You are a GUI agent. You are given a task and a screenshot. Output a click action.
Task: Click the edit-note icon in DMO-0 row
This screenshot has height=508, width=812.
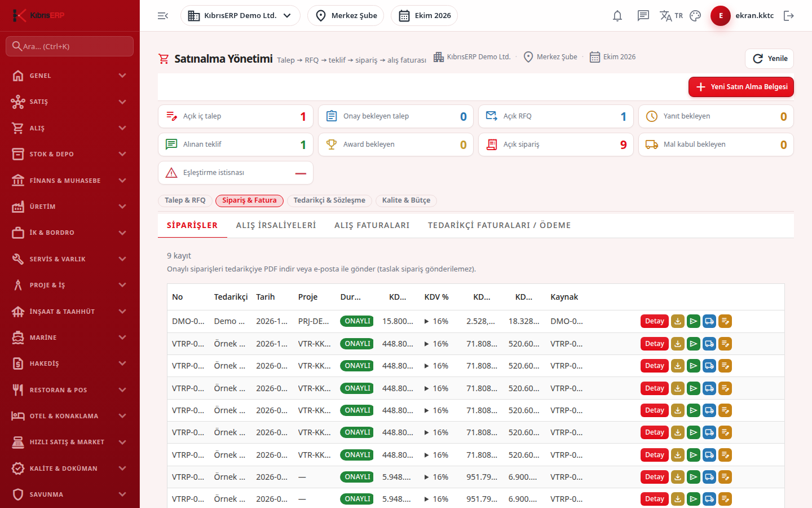point(725,321)
